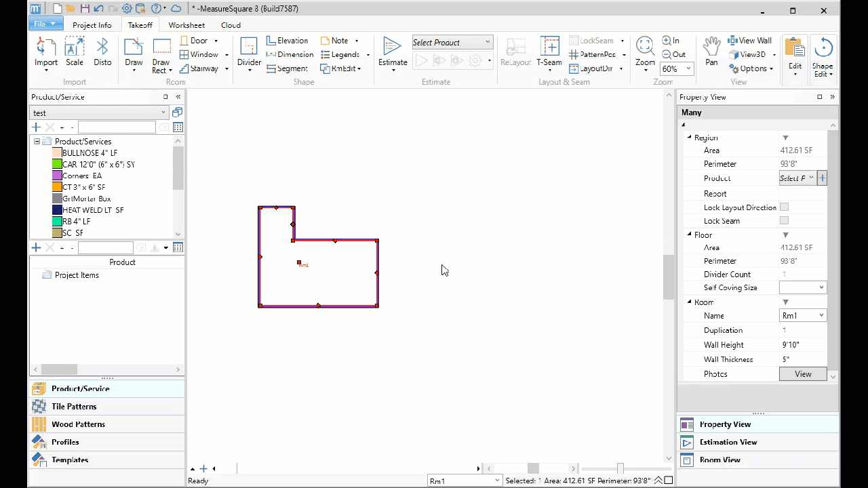
Task: Collapse the Product/Services tree node
Action: click(37, 142)
